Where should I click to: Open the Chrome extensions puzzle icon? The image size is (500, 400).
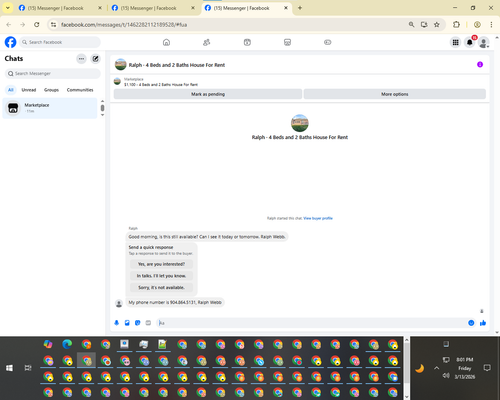click(x=456, y=25)
